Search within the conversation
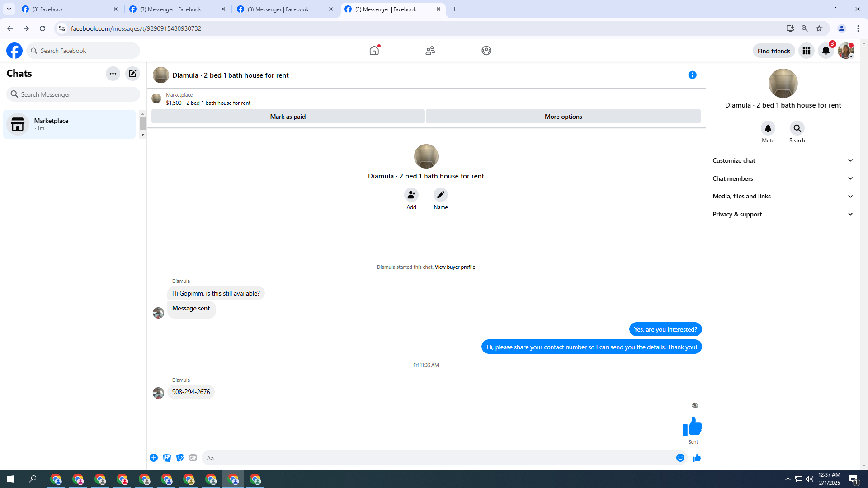Screen dimensions: 868x488 pos(797,128)
